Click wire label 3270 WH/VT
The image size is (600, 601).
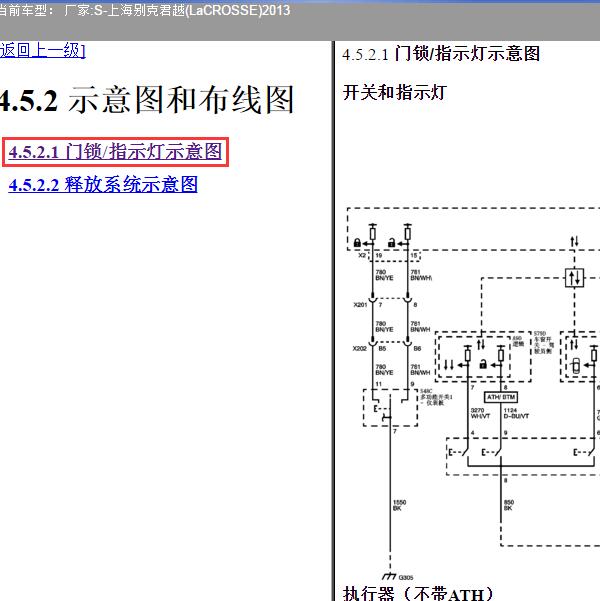480,413
